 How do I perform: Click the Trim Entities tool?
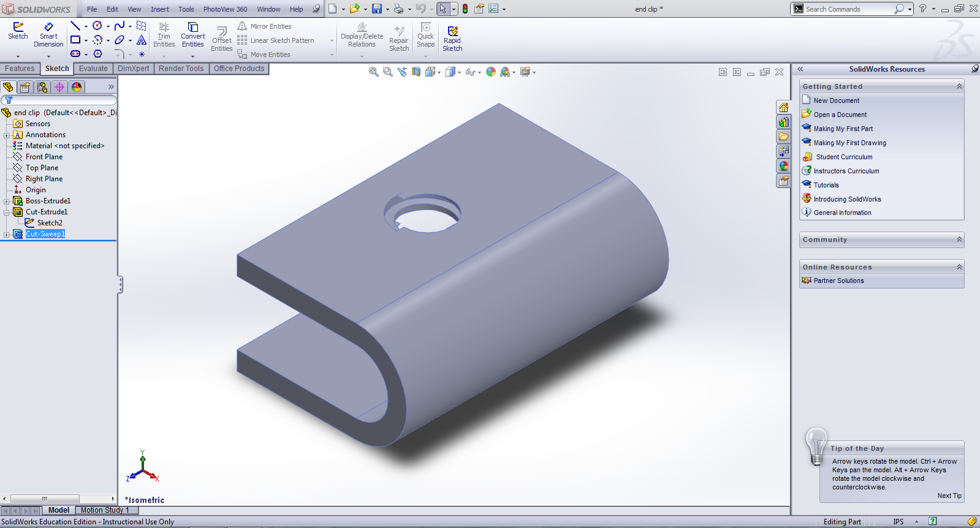tap(164, 35)
